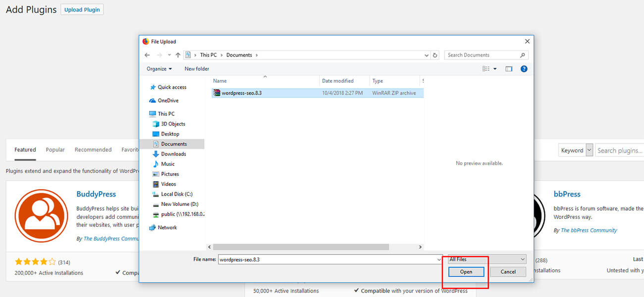Click the Forward arrow in File Upload dialog
This screenshot has width=644, height=297.
point(159,55)
